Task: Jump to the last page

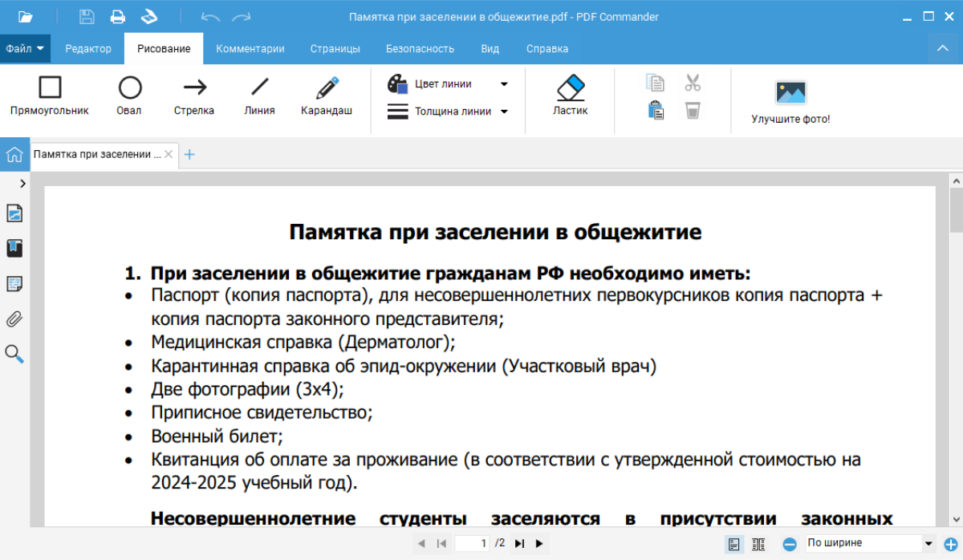Action: coord(519,544)
